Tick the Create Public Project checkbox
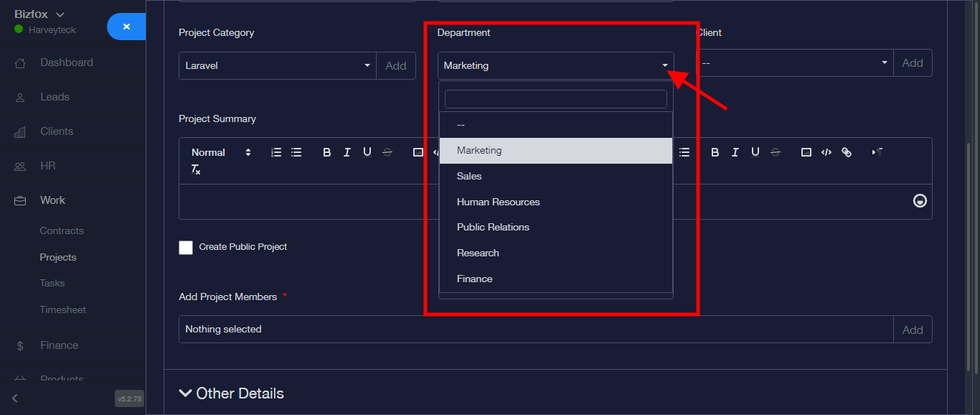This screenshot has height=415, width=980. [186, 247]
